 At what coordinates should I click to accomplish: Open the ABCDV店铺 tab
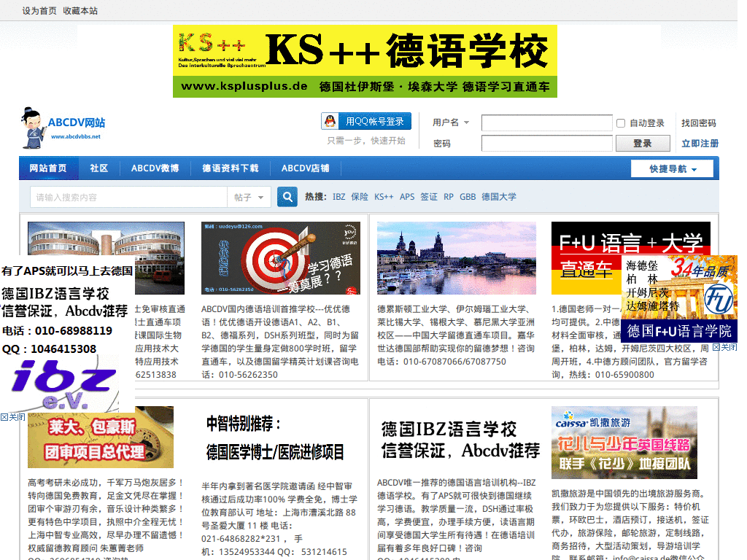305,168
